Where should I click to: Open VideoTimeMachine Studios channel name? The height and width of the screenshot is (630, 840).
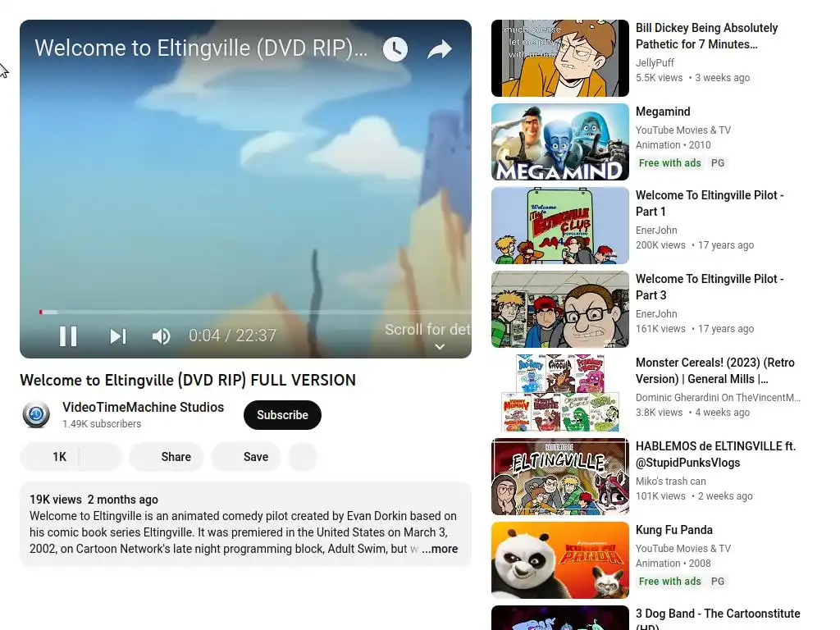[143, 407]
